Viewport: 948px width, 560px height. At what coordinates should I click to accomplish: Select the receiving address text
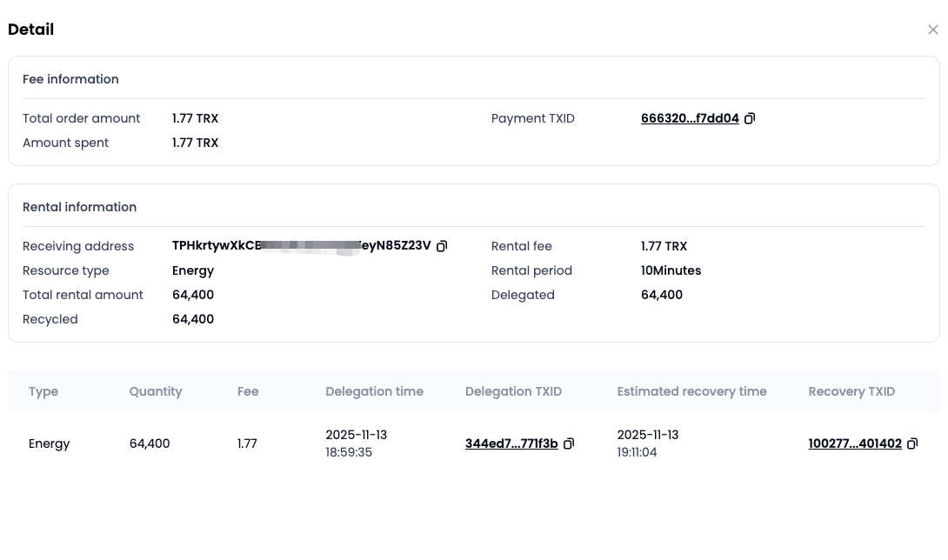click(x=301, y=245)
